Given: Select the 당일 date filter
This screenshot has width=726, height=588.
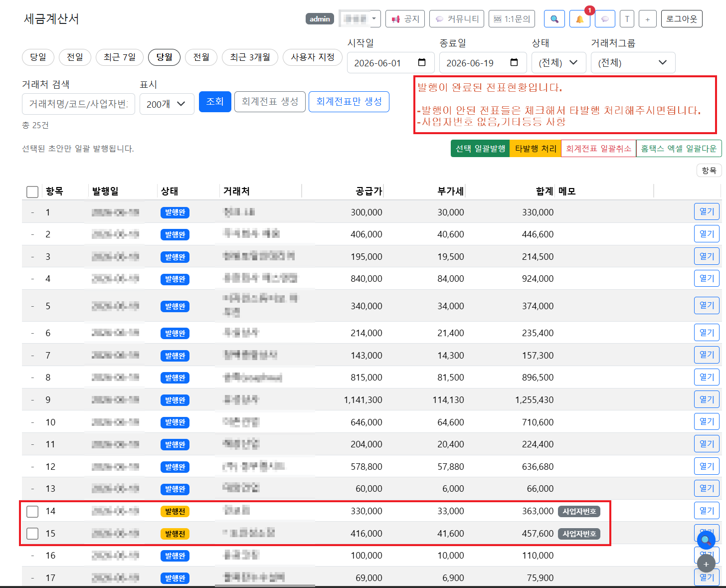Looking at the screenshot, I should [x=38, y=57].
